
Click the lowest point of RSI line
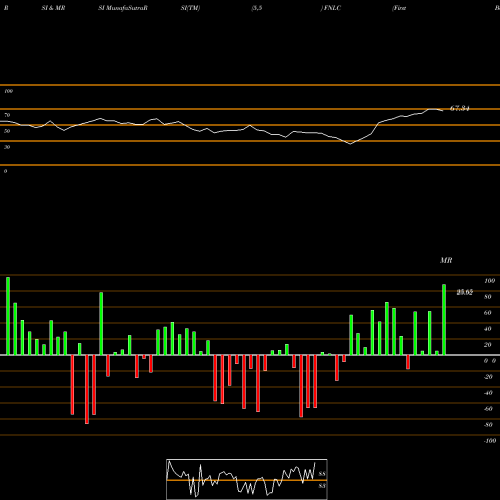350,144
